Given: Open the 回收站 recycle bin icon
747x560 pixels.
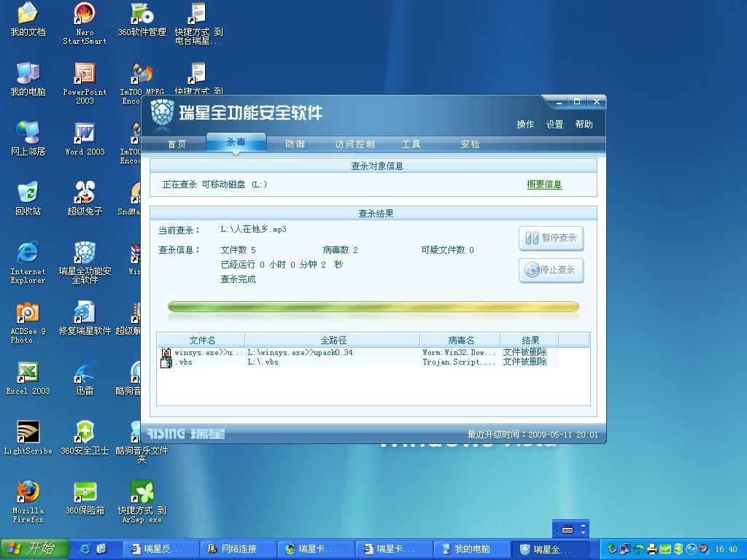Looking at the screenshot, I should 28,198.
